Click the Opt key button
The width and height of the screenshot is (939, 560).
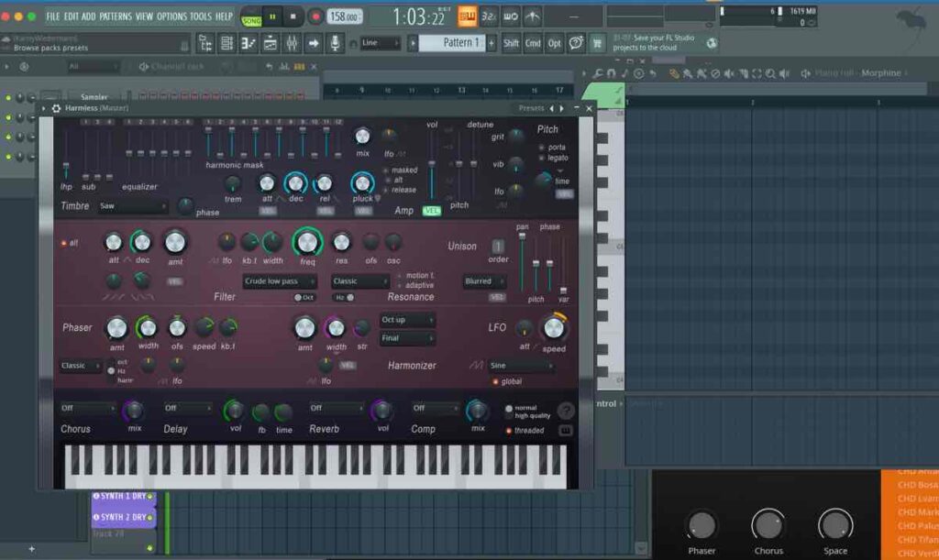[x=555, y=43]
